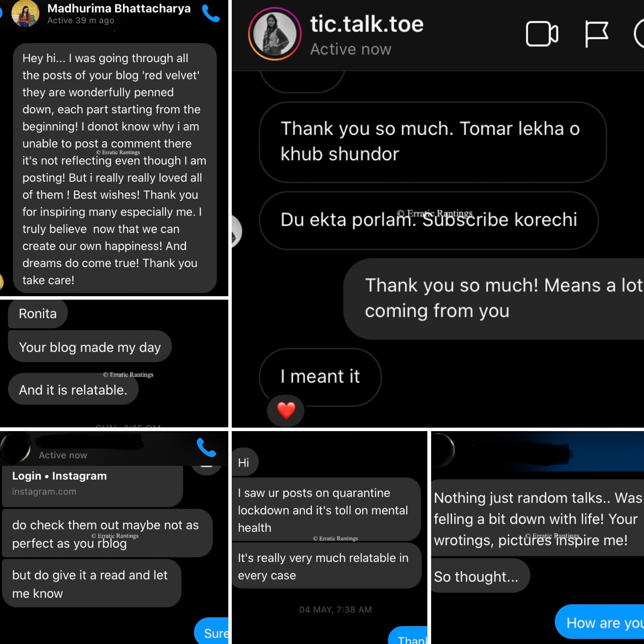Tap the So thought... message bubble
This screenshot has width=644, height=644.
(x=480, y=576)
